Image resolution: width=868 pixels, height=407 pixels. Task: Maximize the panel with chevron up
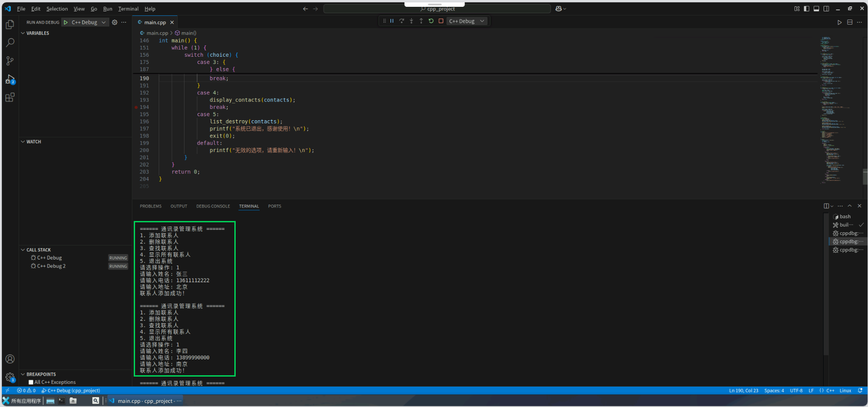pyautogui.click(x=850, y=206)
